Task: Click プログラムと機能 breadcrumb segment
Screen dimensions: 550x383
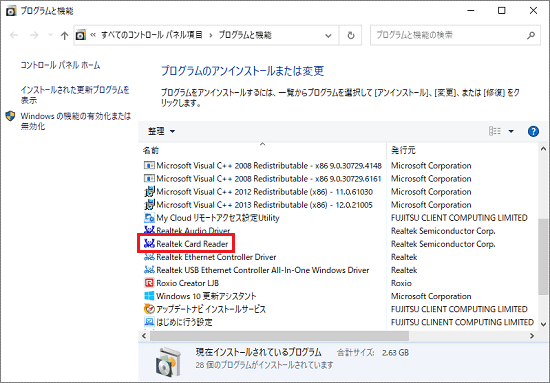Action: [x=245, y=35]
